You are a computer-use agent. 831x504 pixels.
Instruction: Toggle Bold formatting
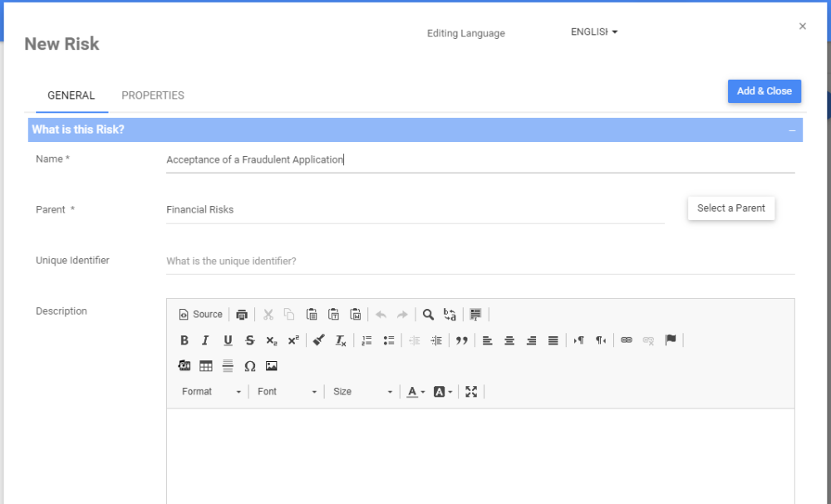pyautogui.click(x=184, y=340)
